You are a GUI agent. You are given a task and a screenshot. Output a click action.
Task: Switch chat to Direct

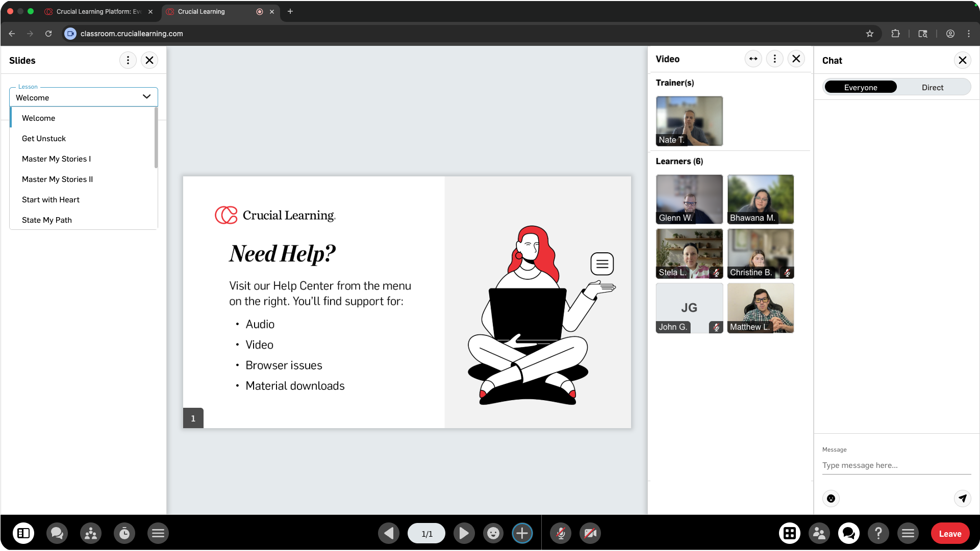pyautogui.click(x=933, y=87)
